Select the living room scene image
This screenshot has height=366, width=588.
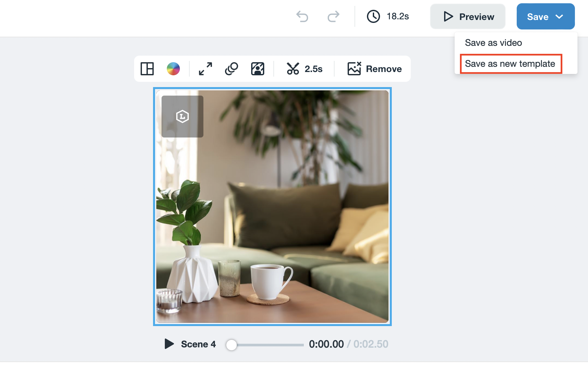click(x=272, y=207)
